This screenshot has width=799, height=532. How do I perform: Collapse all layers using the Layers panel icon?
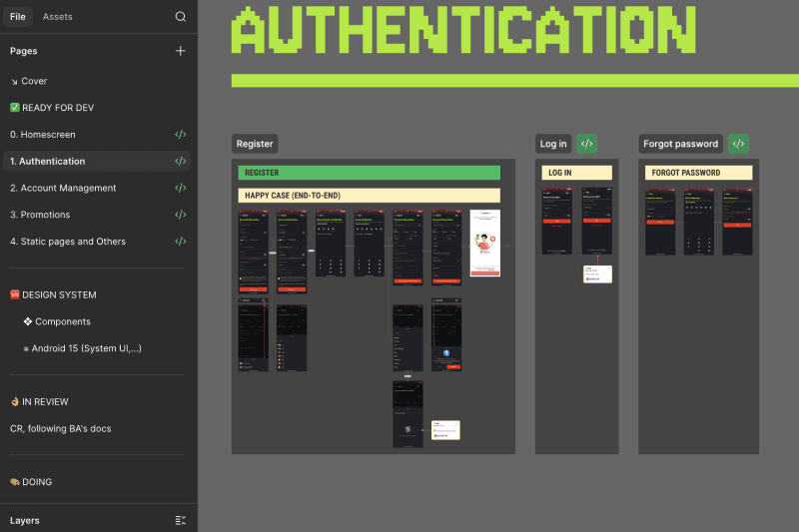pyautogui.click(x=181, y=520)
